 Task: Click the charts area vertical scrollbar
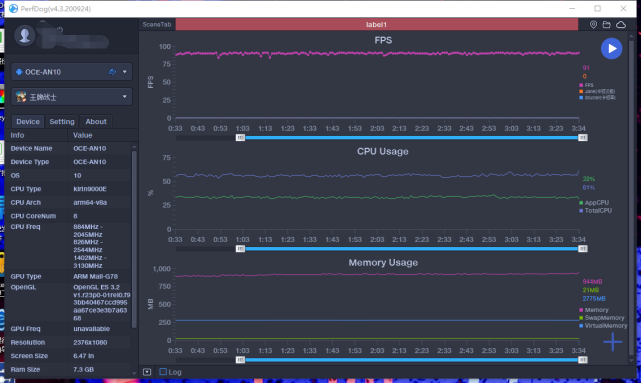(x=632, y=196)
